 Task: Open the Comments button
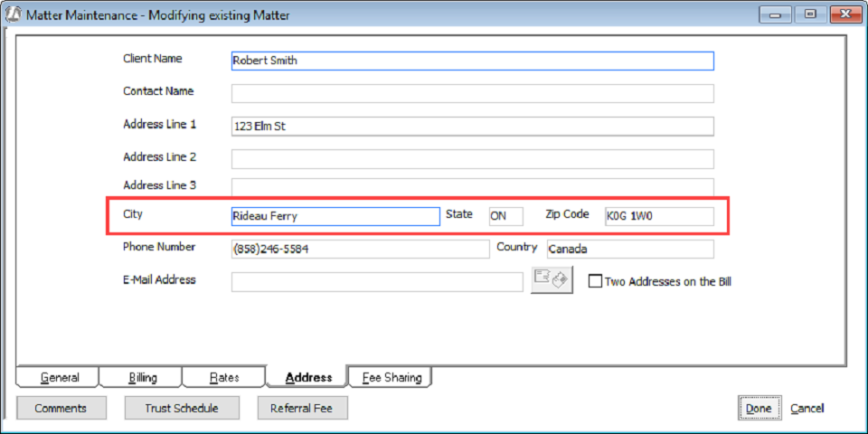coord(61,409)
